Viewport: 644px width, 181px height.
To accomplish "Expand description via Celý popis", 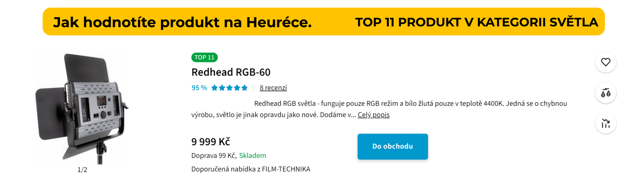I will 374,115.
